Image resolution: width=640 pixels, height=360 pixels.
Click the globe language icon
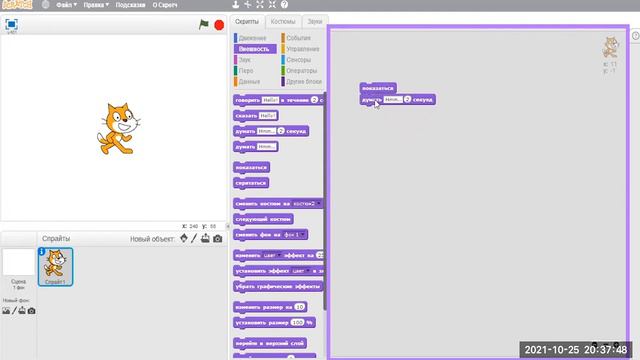coord(46,5)
